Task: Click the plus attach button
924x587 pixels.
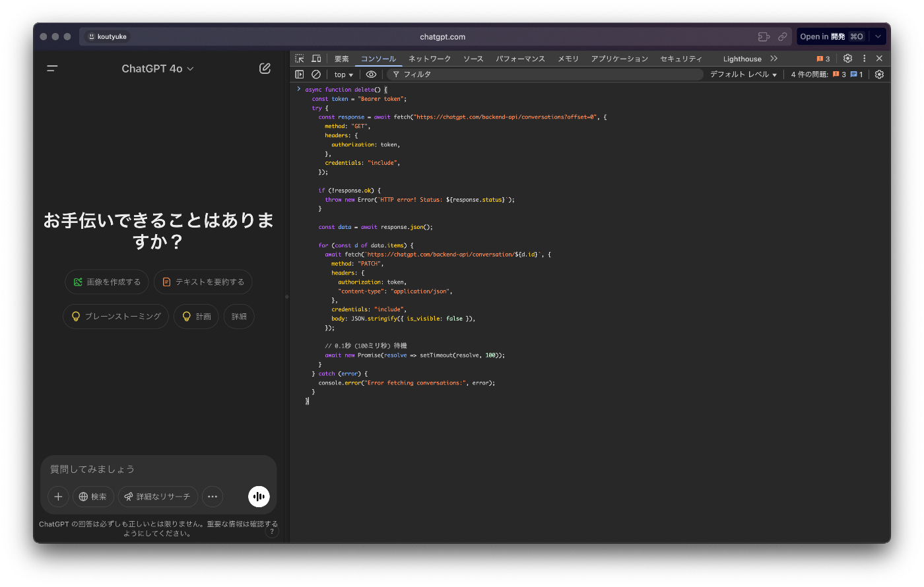Action: click(x=58, y=497)
